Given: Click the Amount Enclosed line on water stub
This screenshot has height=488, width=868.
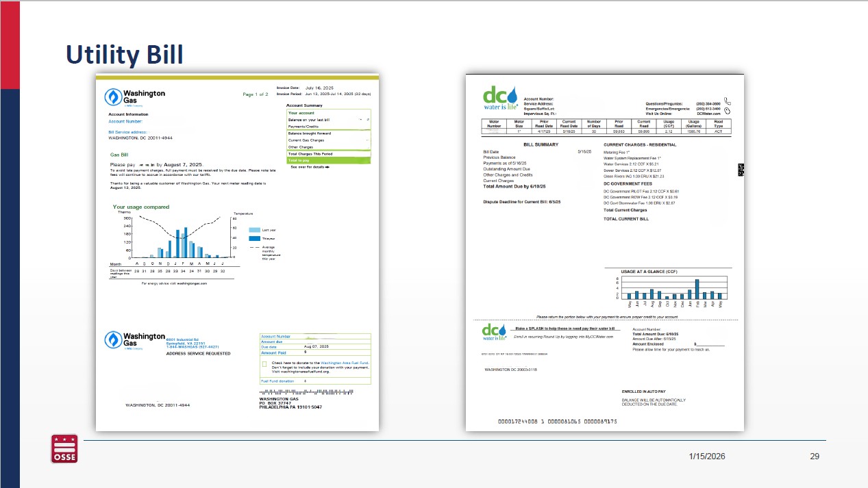Looking at the screenshot, I should 709,344.
